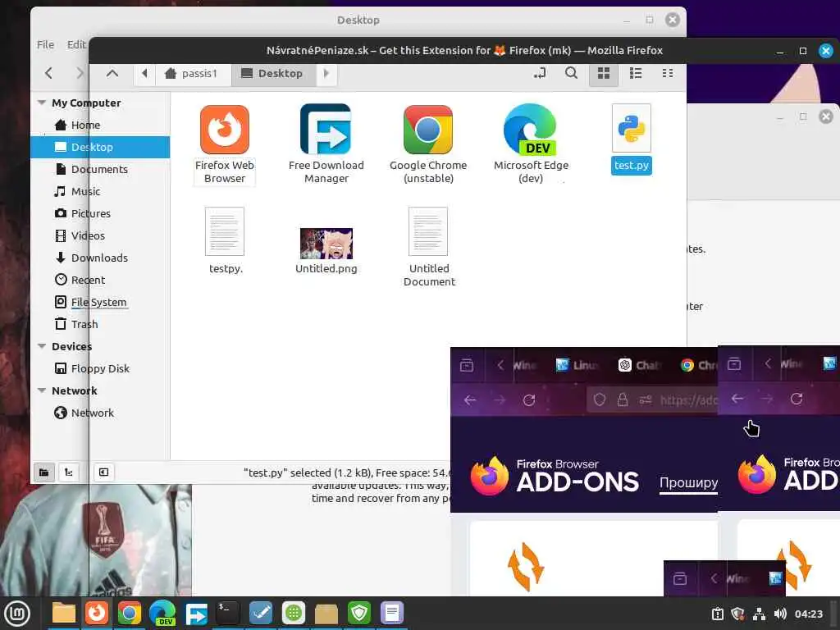Click the Firefox site permissions sliders icon
Viewport: 840px width, 630px height.
click(646, 400)
